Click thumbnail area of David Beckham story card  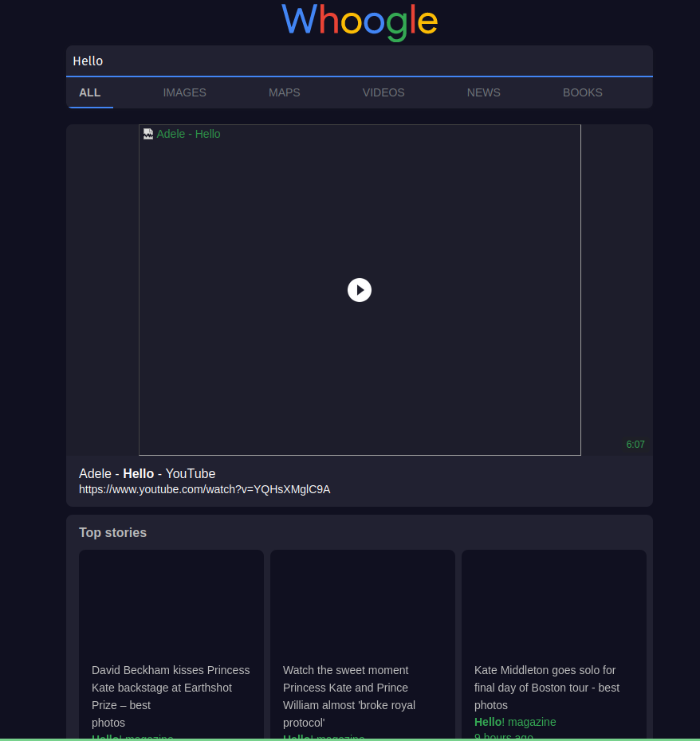point(171,603)
